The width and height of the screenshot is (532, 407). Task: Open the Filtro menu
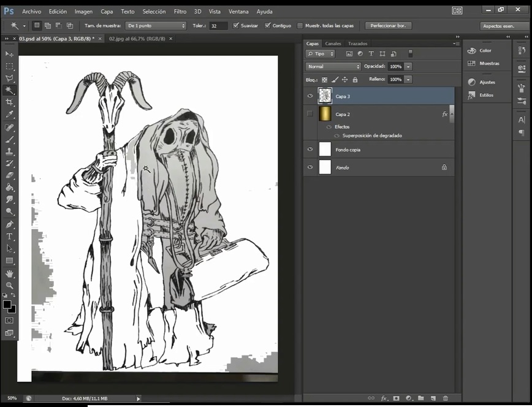coord(180,12)
